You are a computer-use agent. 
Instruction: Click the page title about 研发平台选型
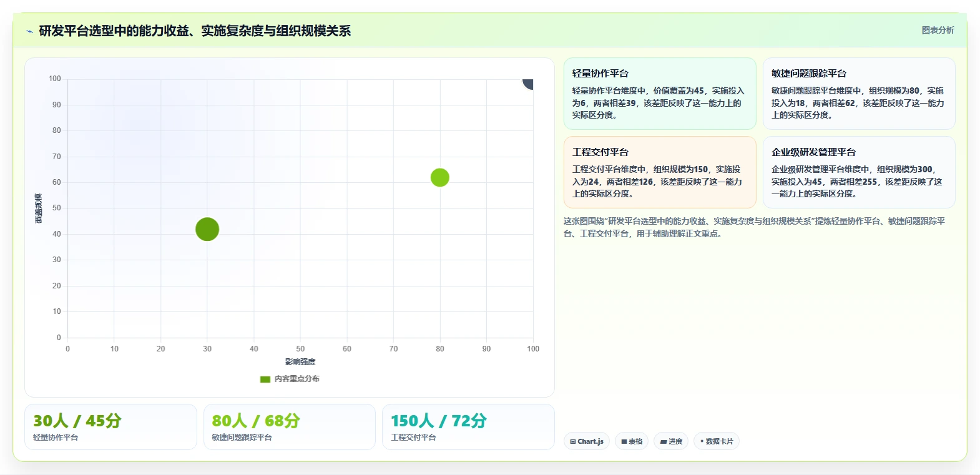click(x=195, y=31)
